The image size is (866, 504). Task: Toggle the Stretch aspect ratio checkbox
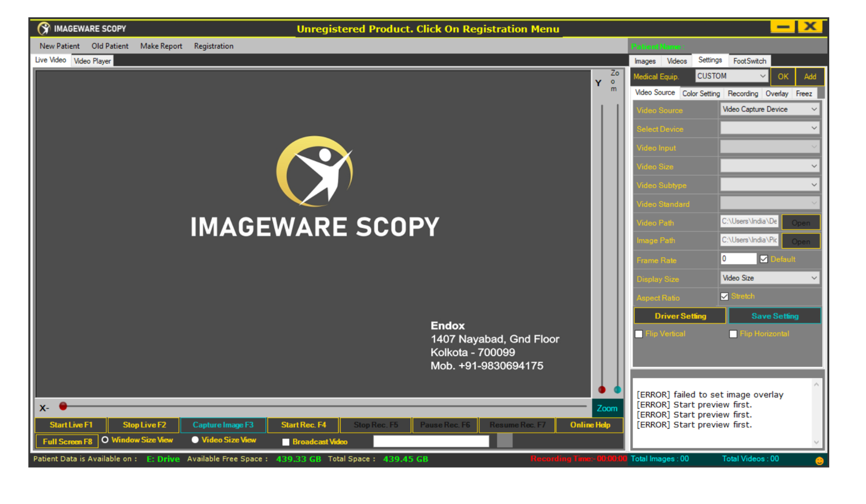[724, 296]
